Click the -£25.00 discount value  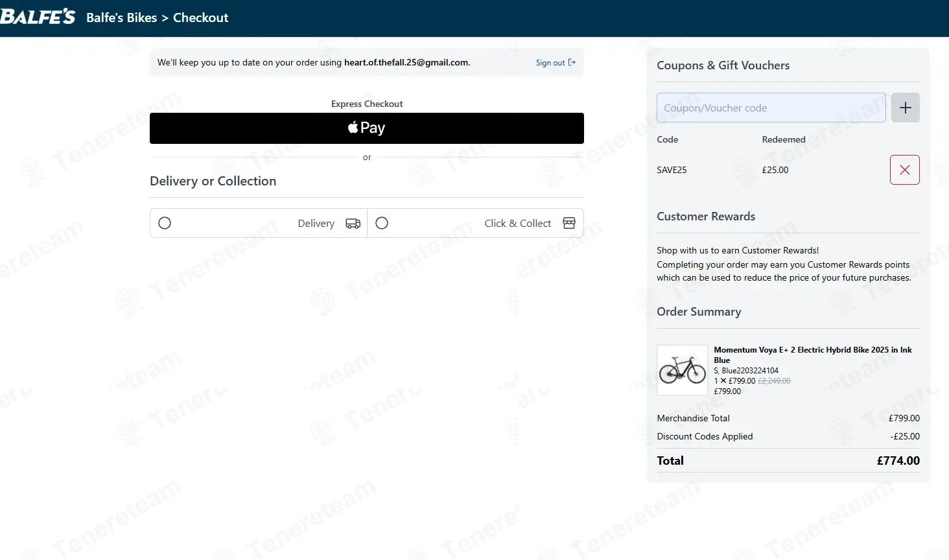(x=905, y=436)
